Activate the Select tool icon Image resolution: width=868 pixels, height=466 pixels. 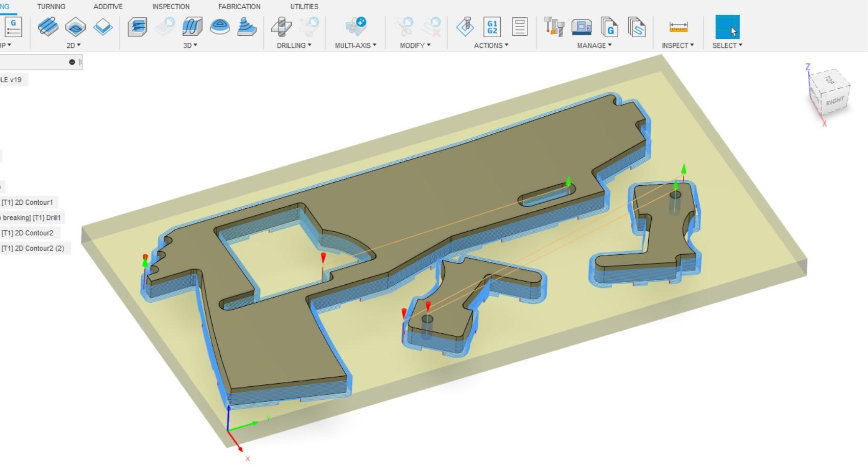tap(727, 27)
